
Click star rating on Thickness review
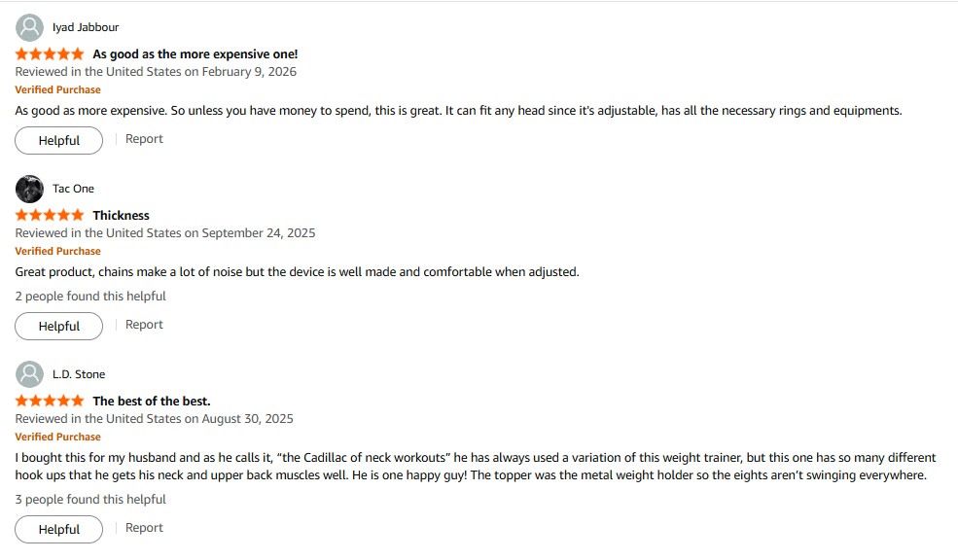[x=50, y=215]
